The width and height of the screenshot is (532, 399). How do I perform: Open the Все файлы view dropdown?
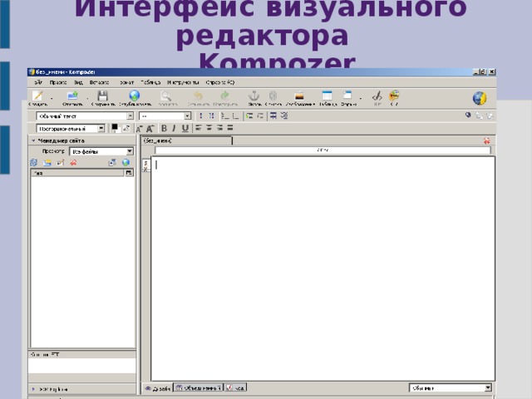tap(101, 151)
